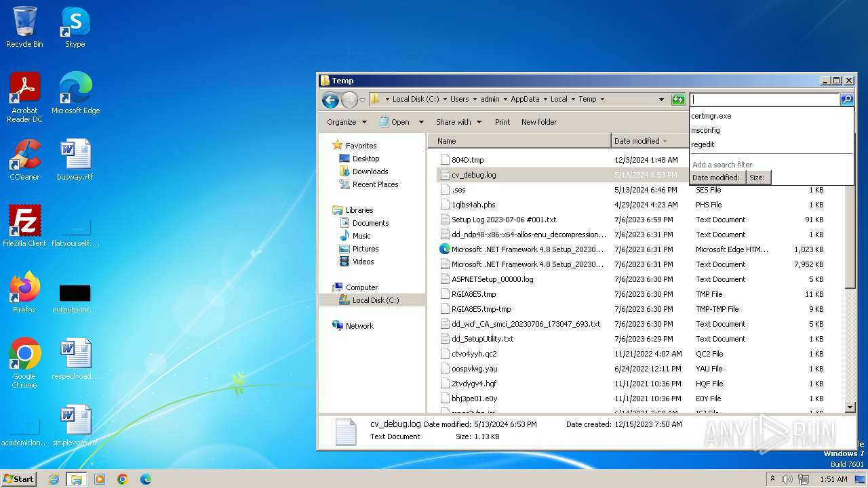868x488 pixels.
Task: Select Downloads under Favorites
Action: pyautogui.click(x=370, y=171)
